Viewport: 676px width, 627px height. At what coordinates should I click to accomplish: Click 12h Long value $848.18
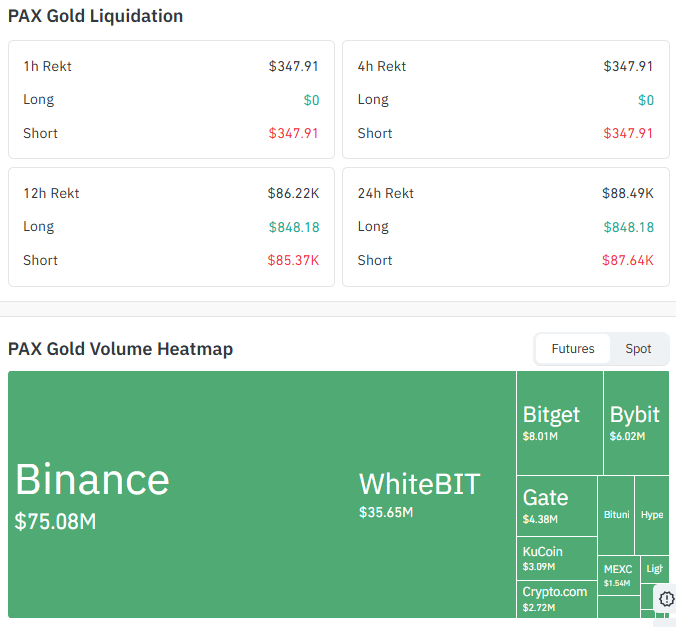tap(294, 227)
